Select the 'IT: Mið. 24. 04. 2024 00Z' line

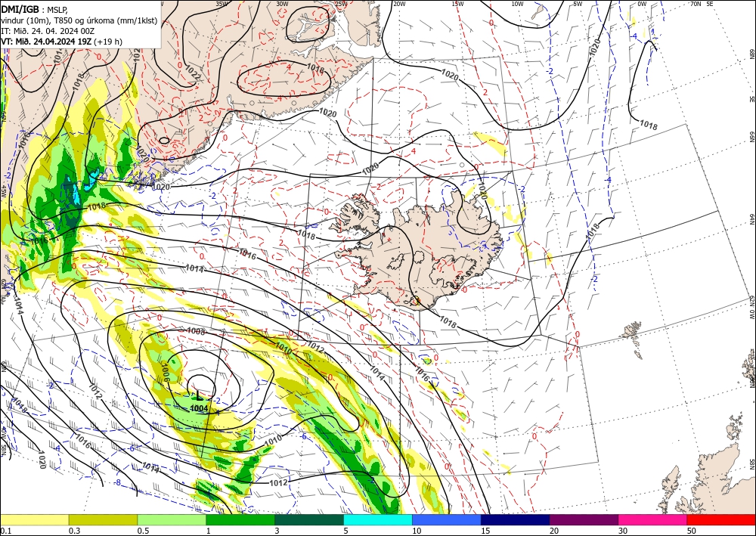coord(48,31)
